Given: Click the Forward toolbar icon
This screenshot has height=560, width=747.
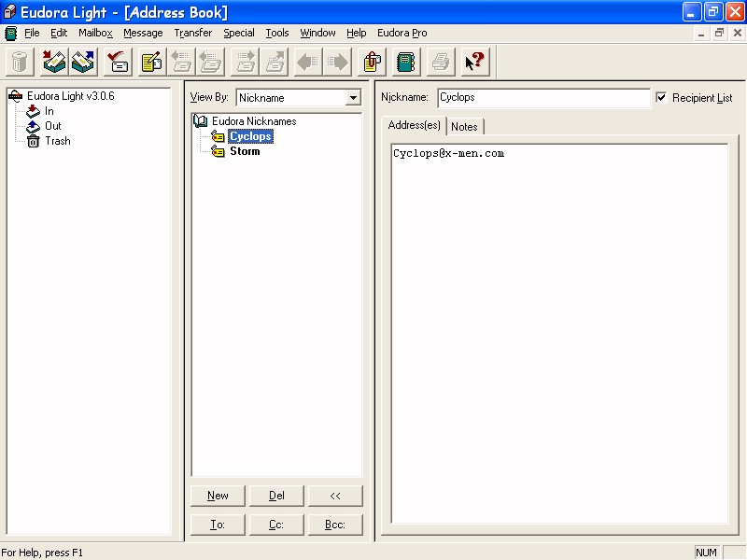Looking at the screenshot, I should coord(246,62).
